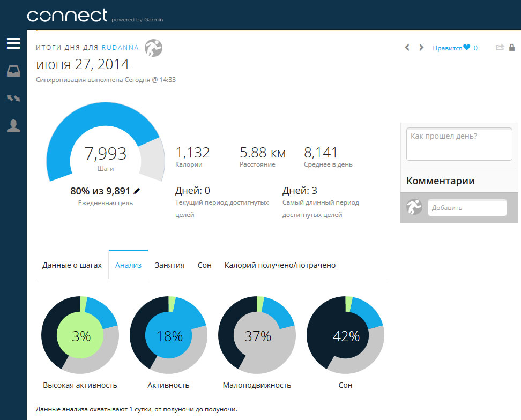
Task: Click the heart like icon
Action: (467, 48)
